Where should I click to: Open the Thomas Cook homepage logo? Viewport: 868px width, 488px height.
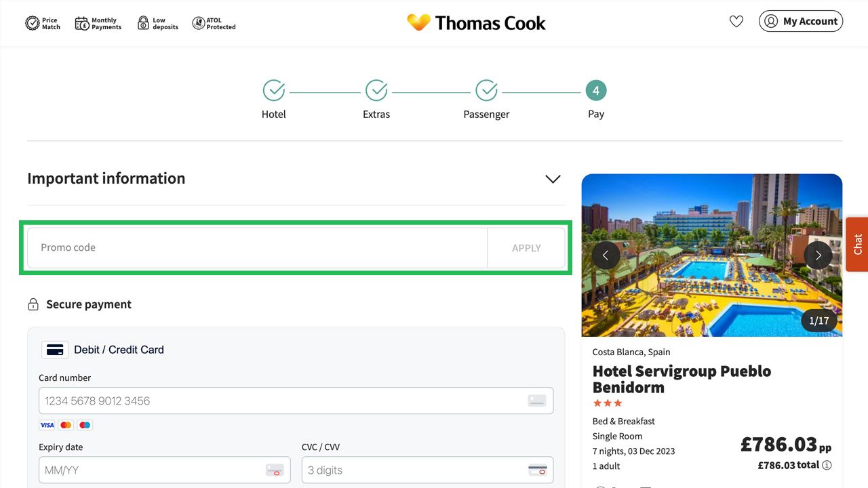click(x=476, y=23)
